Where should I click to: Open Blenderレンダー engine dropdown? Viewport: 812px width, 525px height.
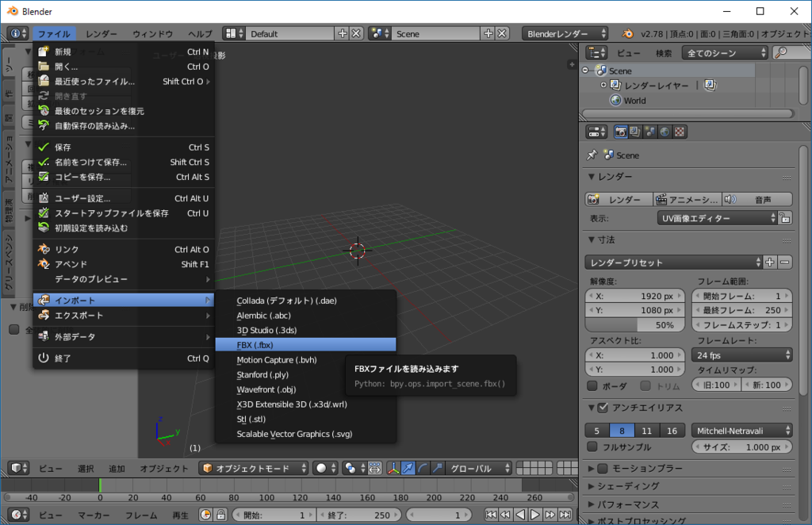tap(565, 33)
